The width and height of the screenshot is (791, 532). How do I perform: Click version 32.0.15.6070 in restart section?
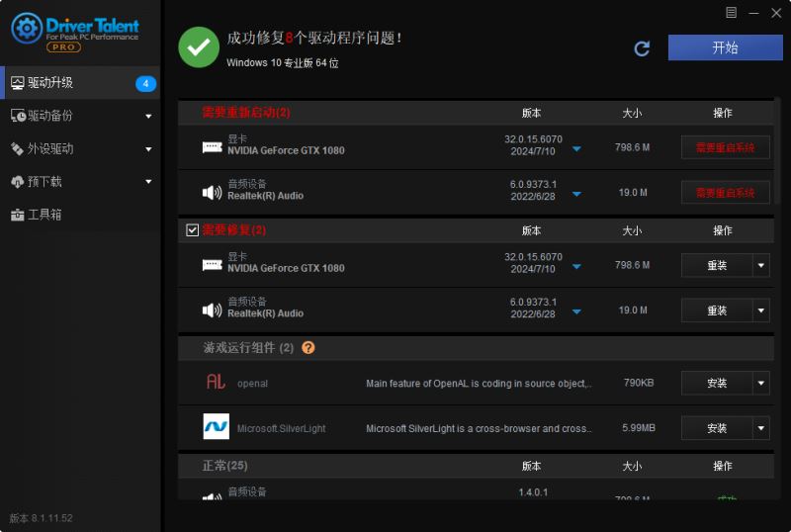(533, 139)
